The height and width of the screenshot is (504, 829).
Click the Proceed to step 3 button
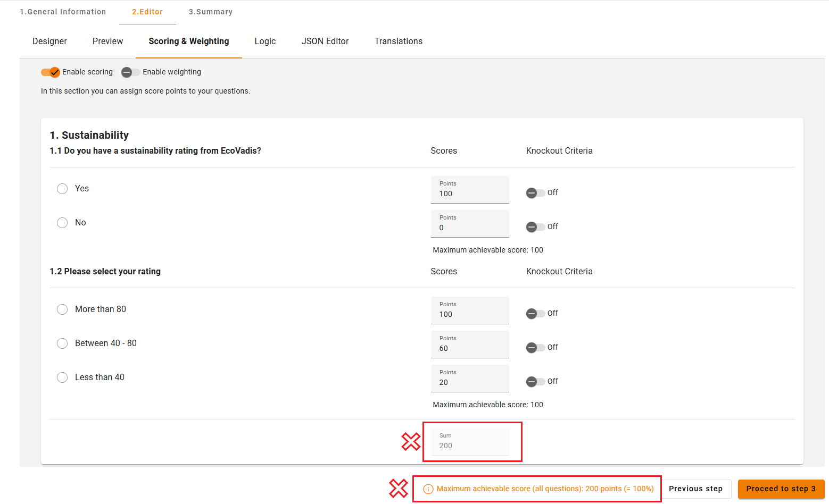(x=781, y=489)
